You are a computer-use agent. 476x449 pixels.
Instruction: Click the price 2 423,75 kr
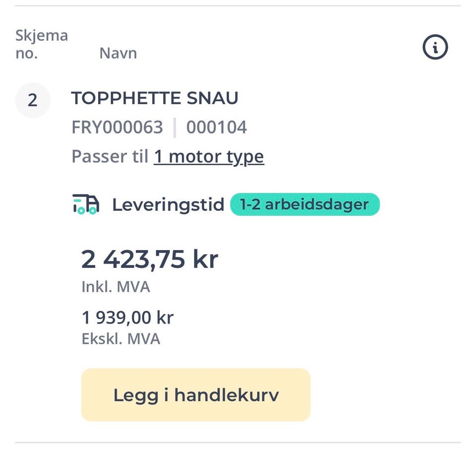click(x=150, y=259)
